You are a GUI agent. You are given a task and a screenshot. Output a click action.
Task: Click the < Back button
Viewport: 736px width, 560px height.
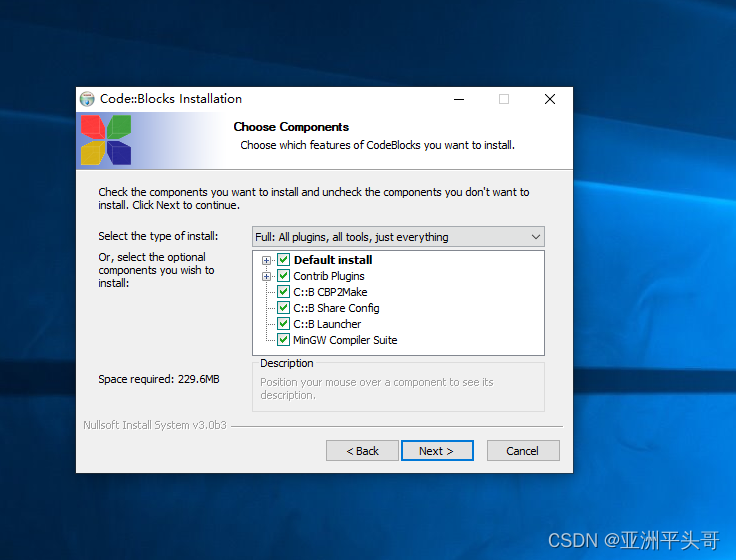click(x=362, y=451)
